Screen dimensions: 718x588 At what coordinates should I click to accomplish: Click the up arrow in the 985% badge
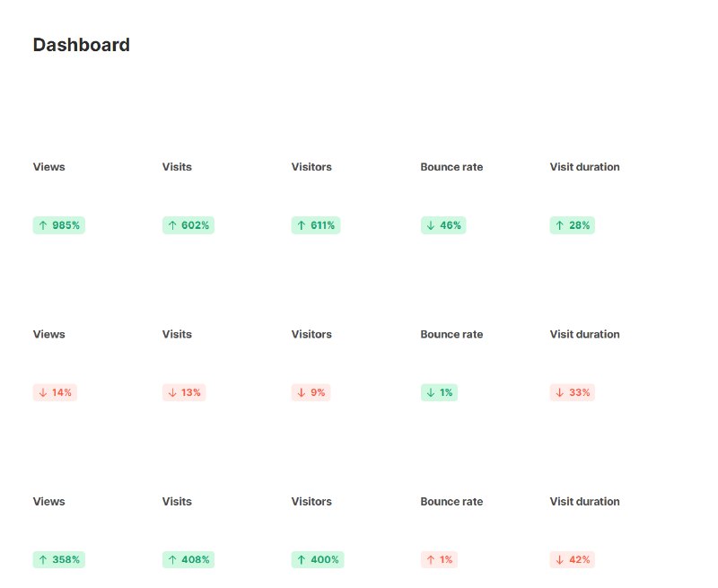click(x=43, y=225)
